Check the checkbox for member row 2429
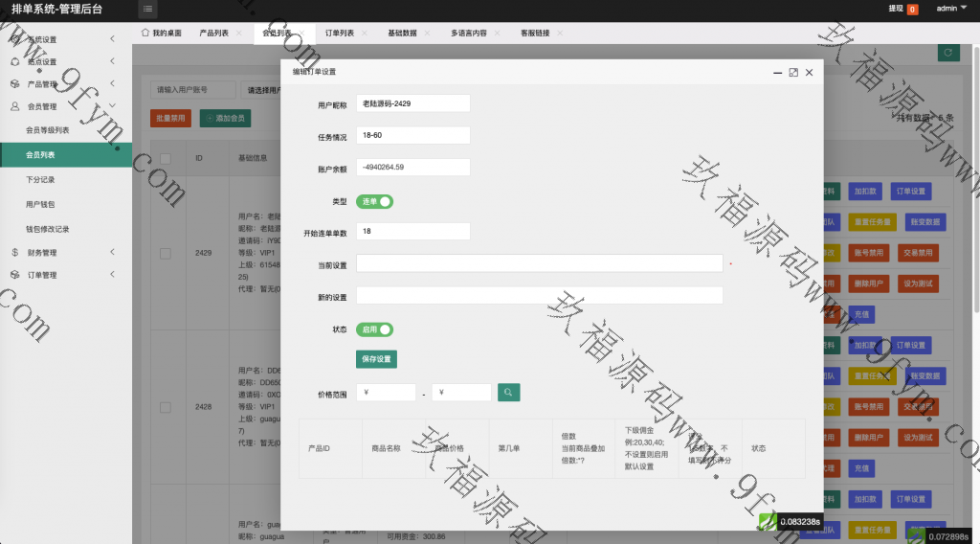This screenshot has height=544, width=980. coord(165,253)
